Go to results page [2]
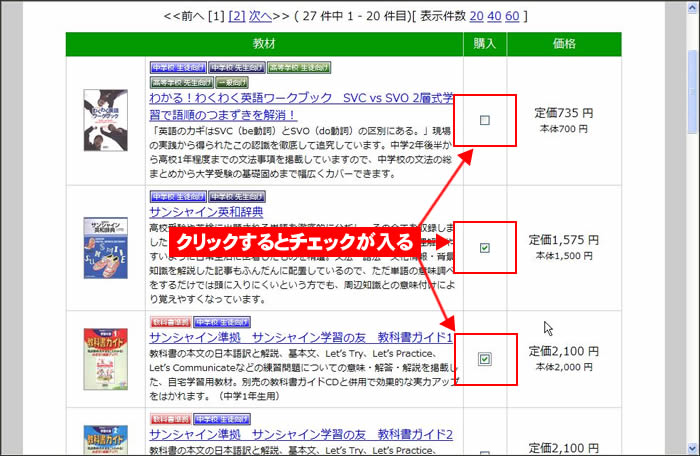 click(x=237, y=16)
